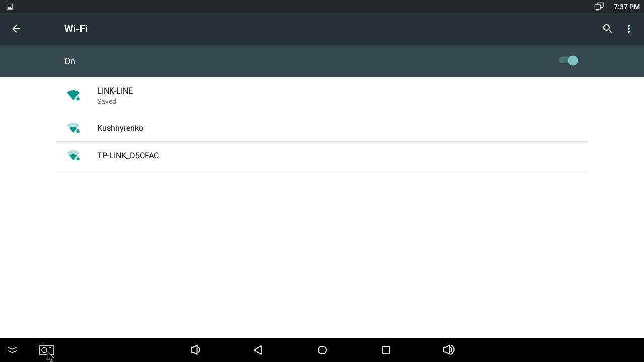This screenshot has height=362, width=644.
Task: Lower volume with the volume down icon
Action: coord(195,350)
